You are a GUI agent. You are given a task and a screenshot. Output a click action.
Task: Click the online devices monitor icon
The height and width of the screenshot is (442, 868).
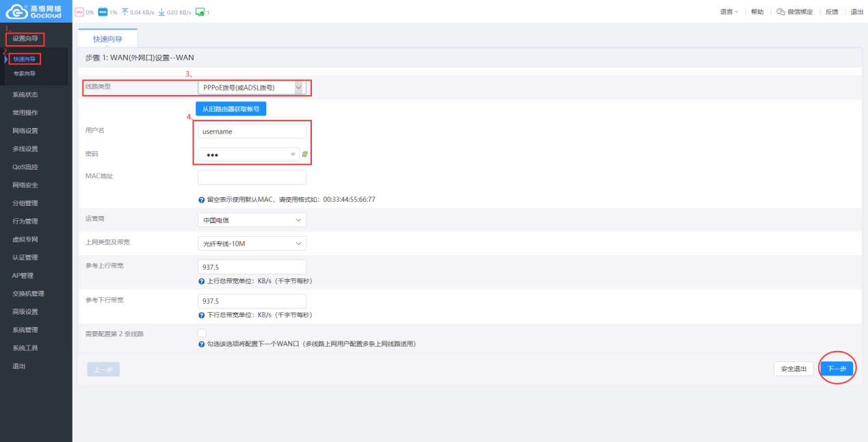200,12
